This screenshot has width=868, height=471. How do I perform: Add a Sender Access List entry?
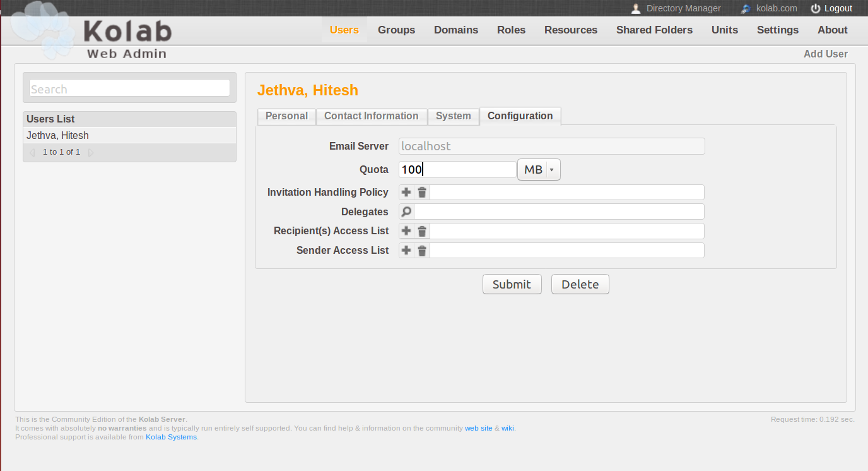406,251
